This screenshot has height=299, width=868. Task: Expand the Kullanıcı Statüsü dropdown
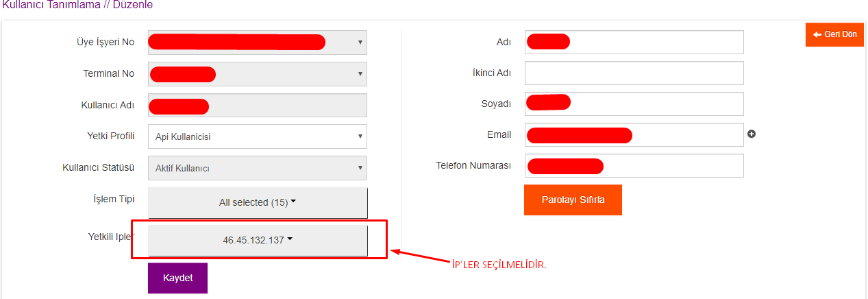(258, 168)
